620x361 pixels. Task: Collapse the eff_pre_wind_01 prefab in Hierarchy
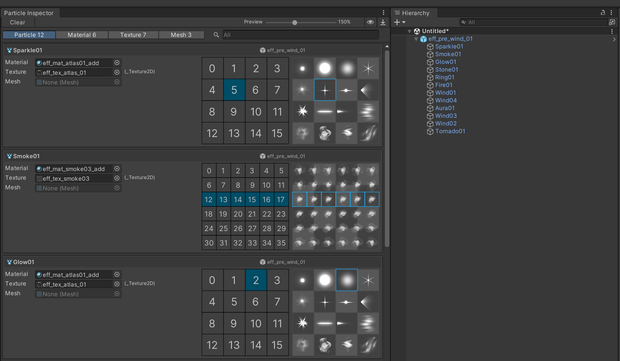[x=416, y=39]
